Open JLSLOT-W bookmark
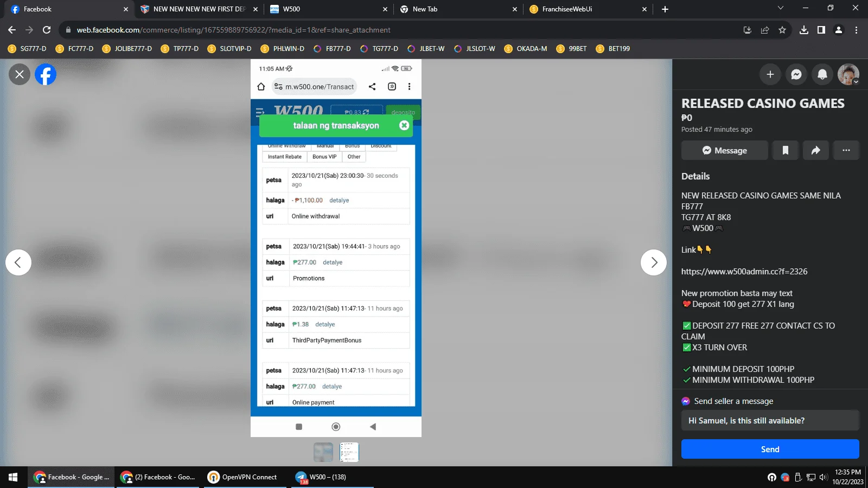This screenshot has height=488, width=868. 475,49
